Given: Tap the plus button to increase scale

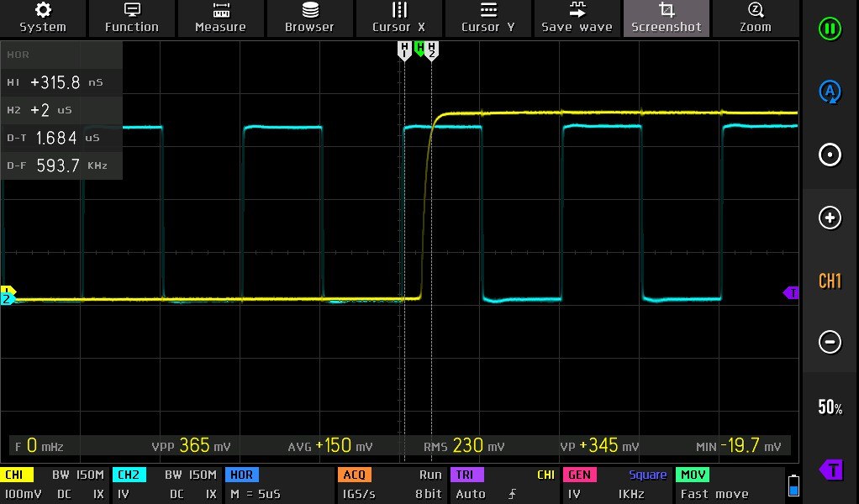Looking at the screenshot, I should [x=830, y=218].
